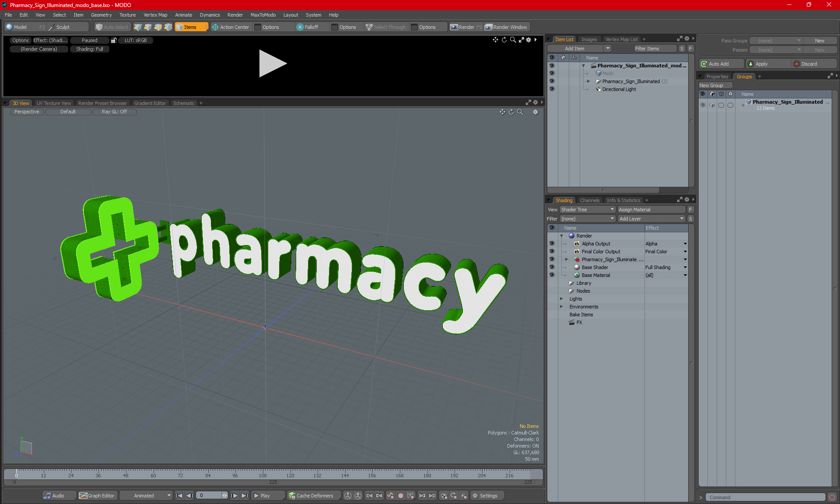The height and width of the screenshot is (504, 840).
Task: Toggle visibility of Final Color Output layer
Action: tap(552, 252)
